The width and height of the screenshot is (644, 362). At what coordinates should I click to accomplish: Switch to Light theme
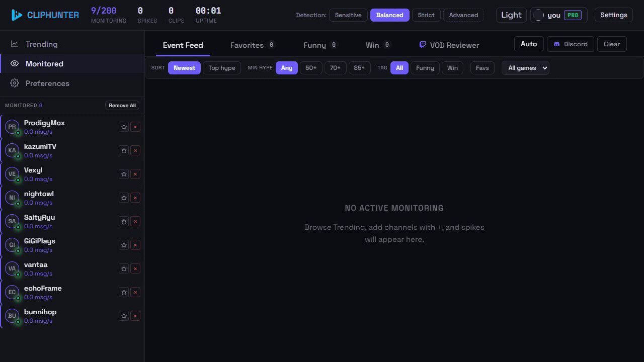coord(511,15)
